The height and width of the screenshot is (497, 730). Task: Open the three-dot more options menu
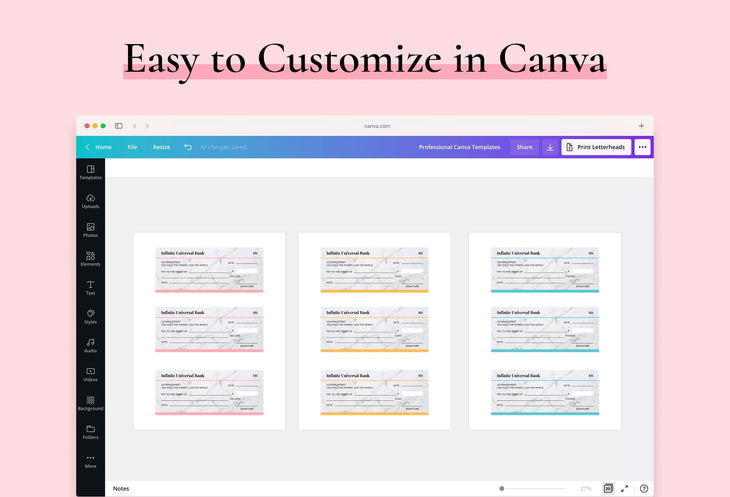pos(642,147)
